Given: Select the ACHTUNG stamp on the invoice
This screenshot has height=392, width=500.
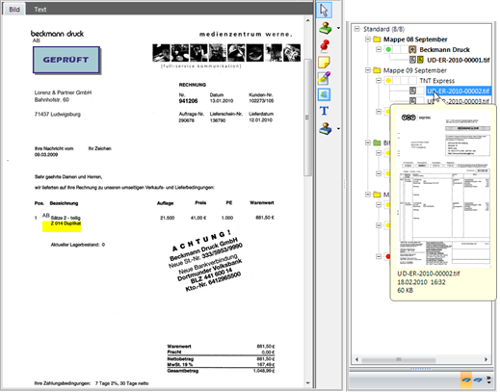Looking at the screenshot, I should coord(206,261).
